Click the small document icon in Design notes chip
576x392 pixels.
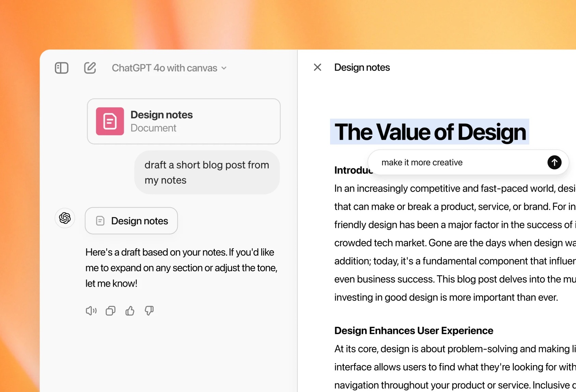pos(100,221)
